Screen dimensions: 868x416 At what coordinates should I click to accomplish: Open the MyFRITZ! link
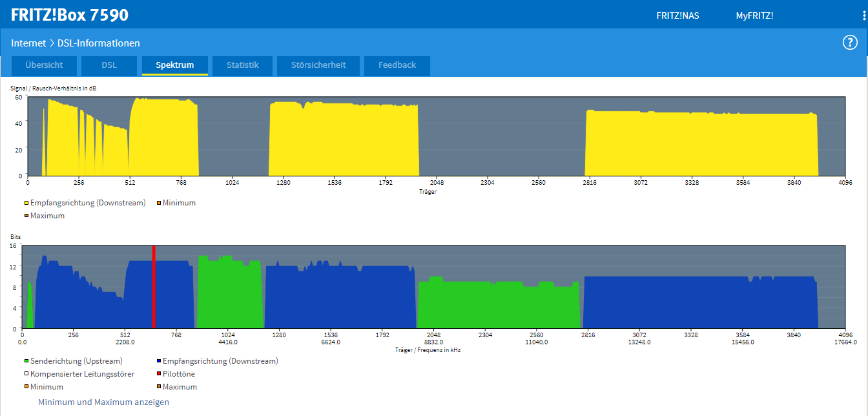754,16
